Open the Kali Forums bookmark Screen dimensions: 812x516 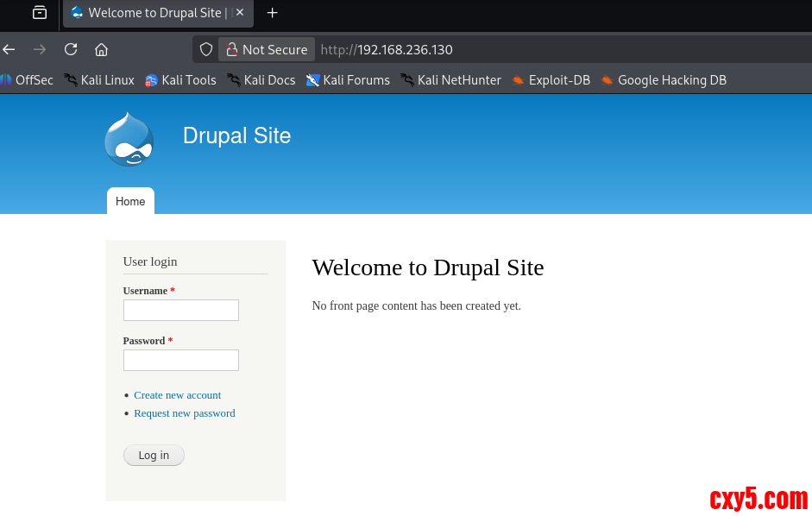(348, 80)
